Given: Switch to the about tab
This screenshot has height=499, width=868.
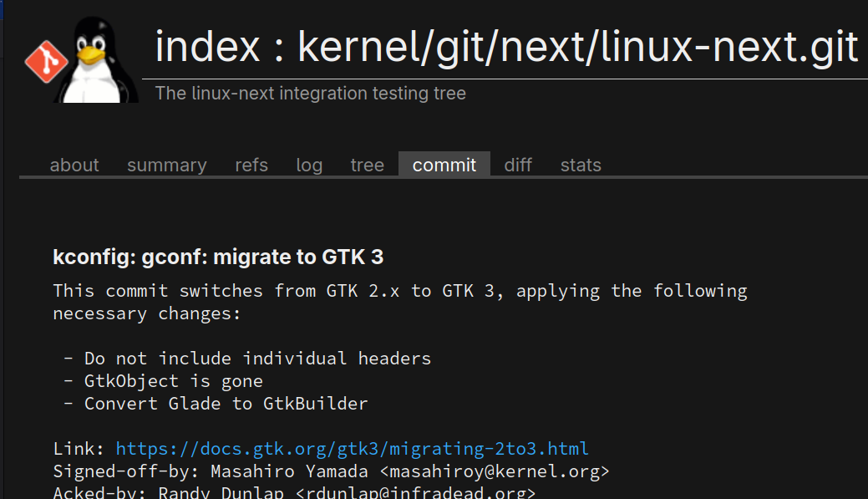Looking at the screenshot, I should (x=74, y=165).
